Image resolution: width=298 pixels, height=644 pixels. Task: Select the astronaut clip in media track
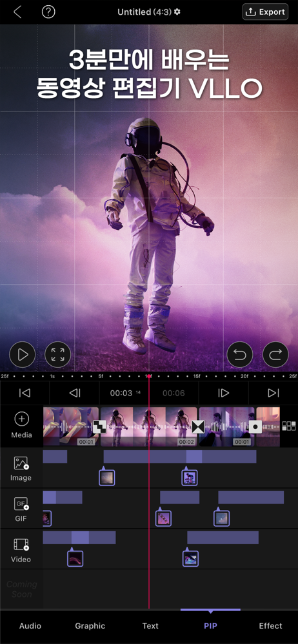click(x=148, y=427)
